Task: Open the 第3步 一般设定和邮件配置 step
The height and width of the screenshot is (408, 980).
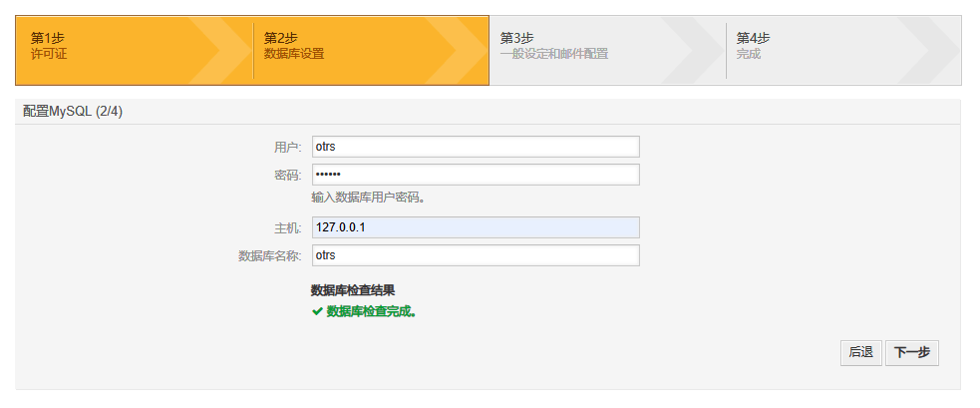Action: 607,51
